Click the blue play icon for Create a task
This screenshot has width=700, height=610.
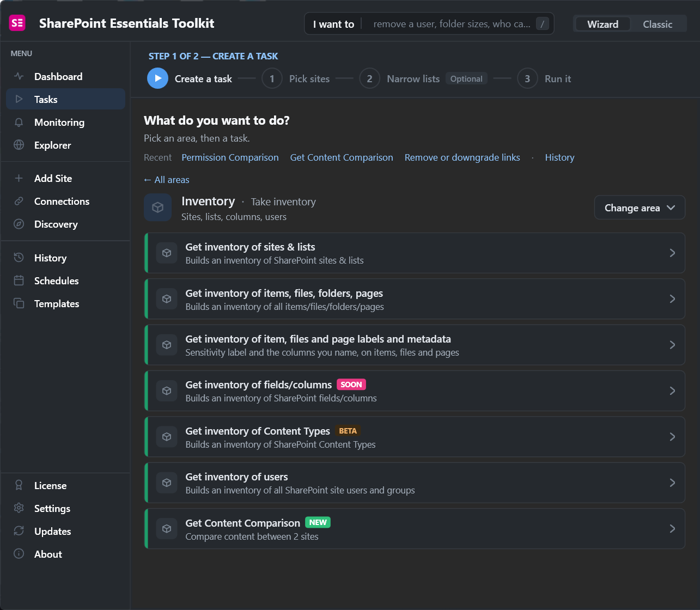pos(157,78)
